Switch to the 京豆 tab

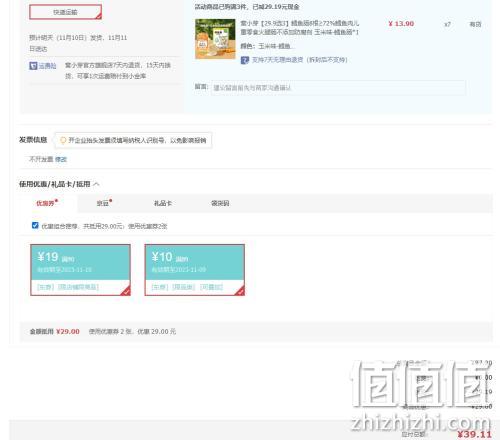104,203
